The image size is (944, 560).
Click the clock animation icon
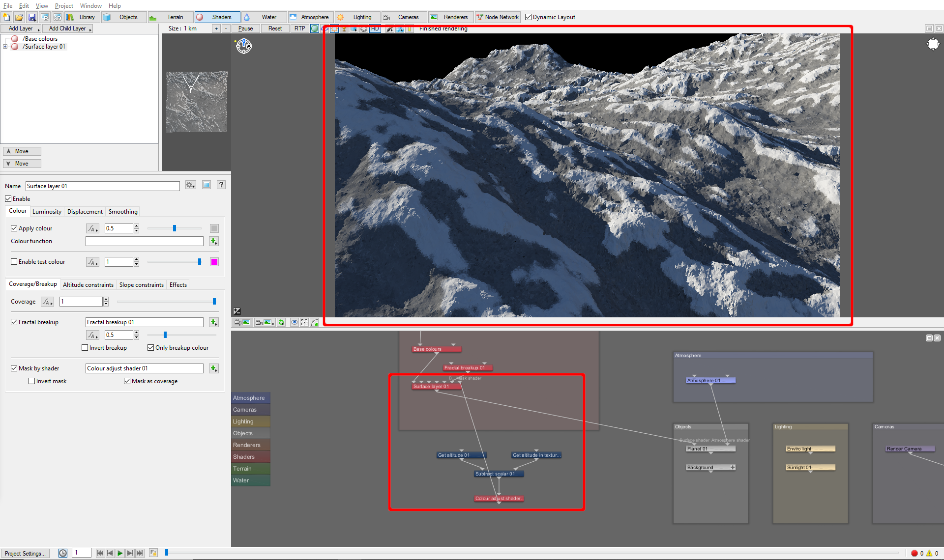tap(63, 553)
